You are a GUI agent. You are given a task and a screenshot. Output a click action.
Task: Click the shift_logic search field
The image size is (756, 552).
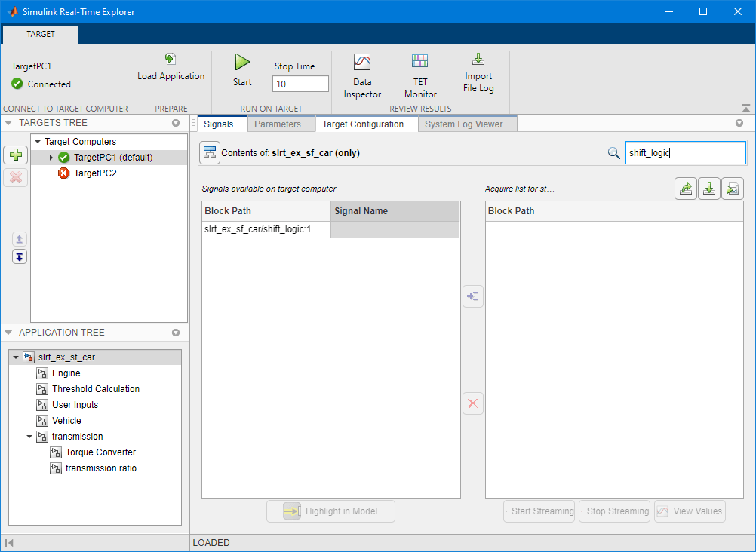pos(686,153)
